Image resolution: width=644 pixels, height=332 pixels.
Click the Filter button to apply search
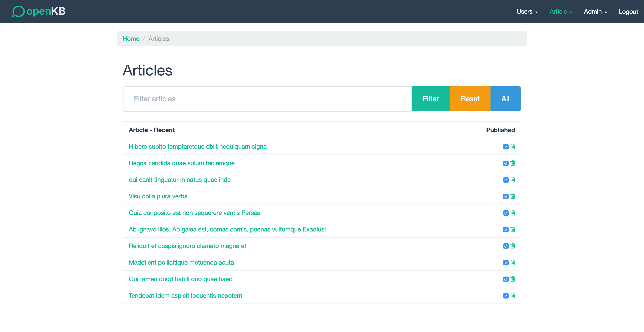430,99
